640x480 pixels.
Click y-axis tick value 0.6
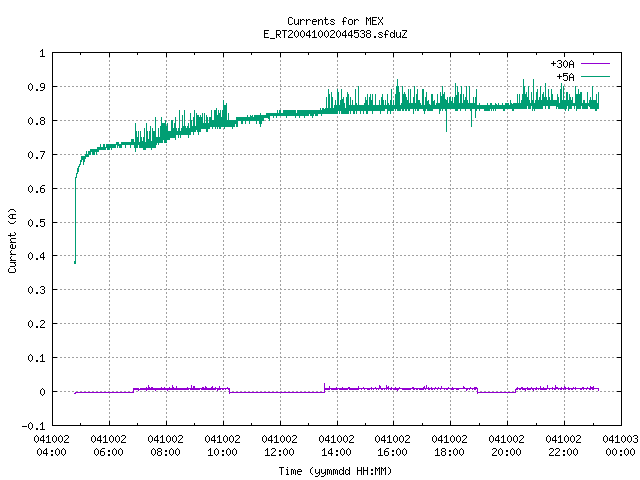pos(36,189)
